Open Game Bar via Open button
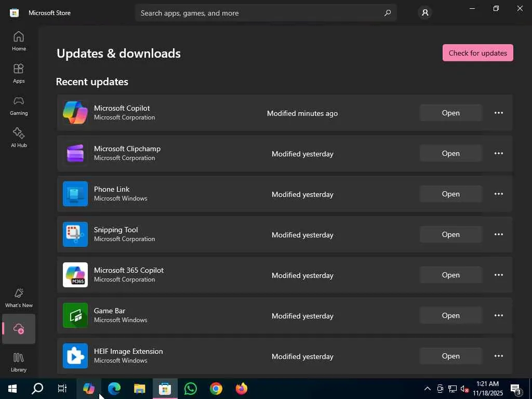The image size is (532, 399). coord(450,315)
